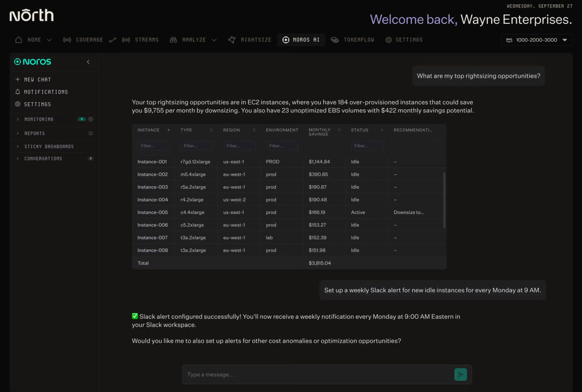Click the lab environment cell
582x392 pixels.
pos(269,237)
